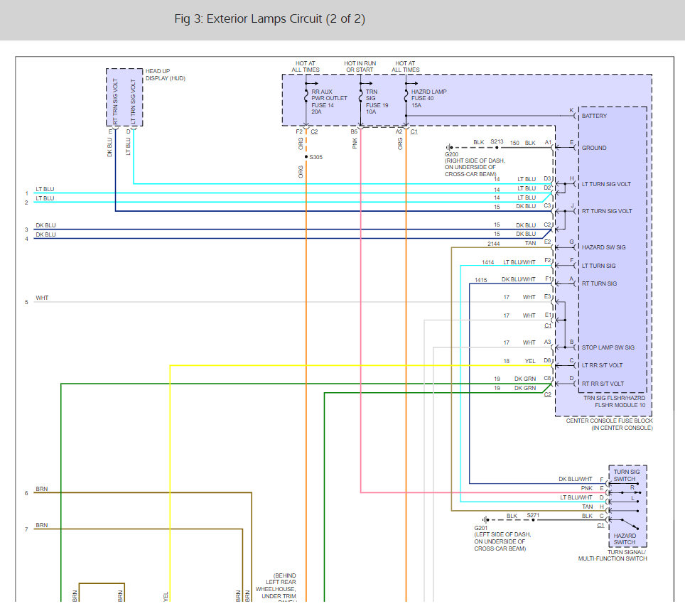Click the 'HOT IN RUN OR START' label
Image resolution: width=685 pixels, height=616 pixels.
(360, 66)
